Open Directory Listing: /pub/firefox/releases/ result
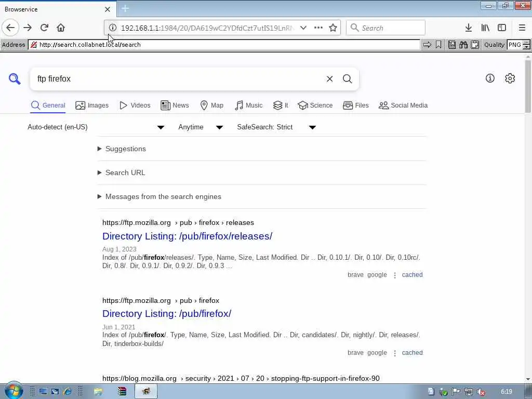The image size is (532, 399). (187, 236)
